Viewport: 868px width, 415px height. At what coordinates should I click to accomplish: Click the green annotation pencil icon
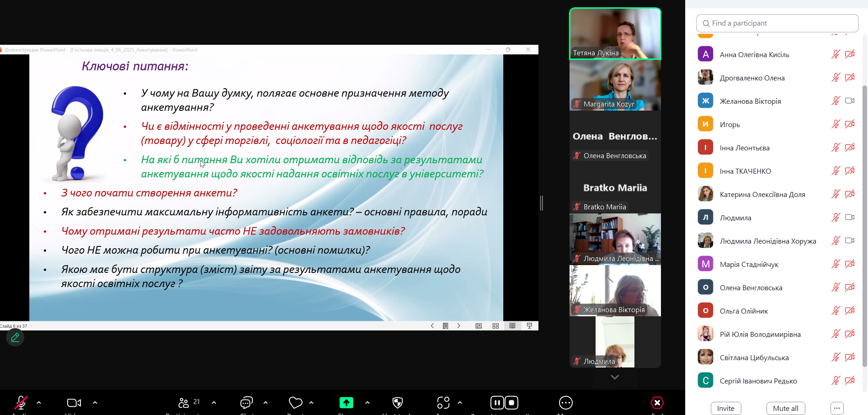15,338
